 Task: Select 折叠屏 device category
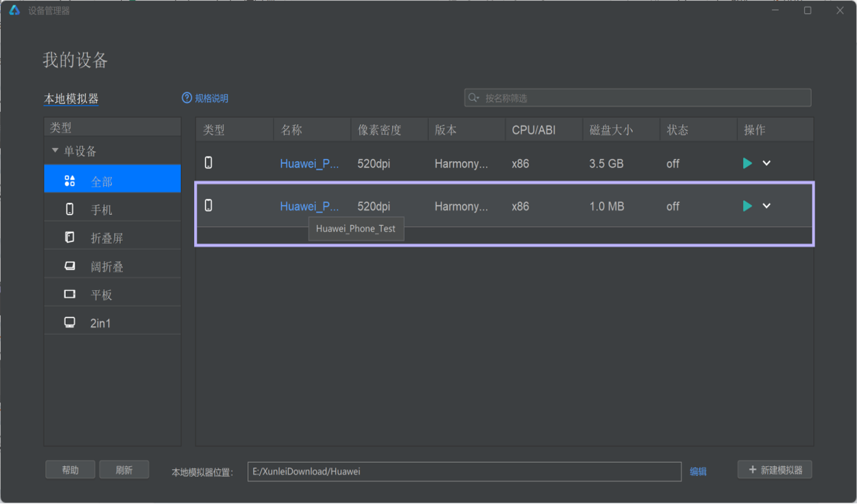coord(112,238)
